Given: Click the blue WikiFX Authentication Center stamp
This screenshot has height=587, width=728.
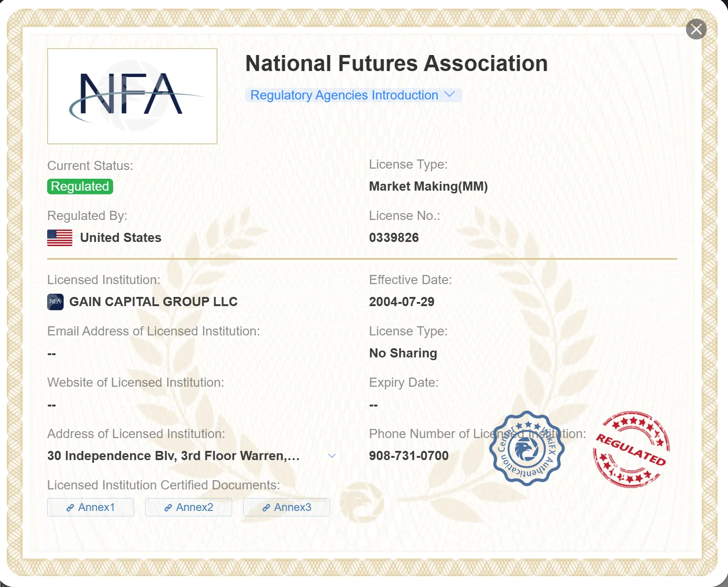Looking at the screenshot, I should [527, 449].
